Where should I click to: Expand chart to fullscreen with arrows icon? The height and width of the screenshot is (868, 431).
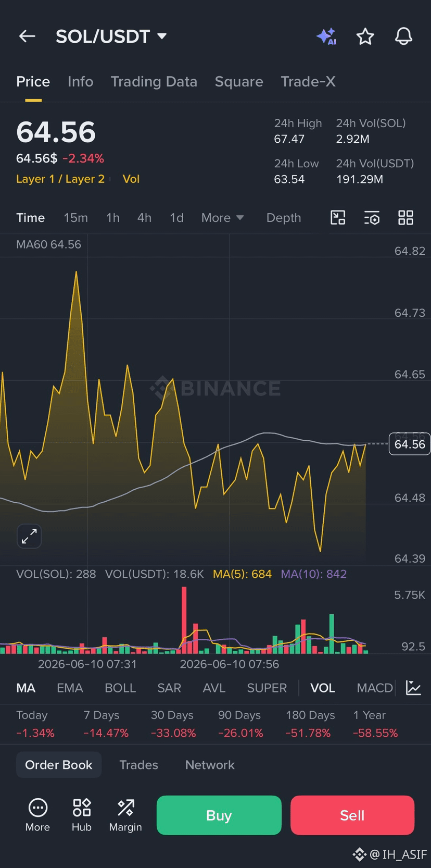(x=29, y=536)
